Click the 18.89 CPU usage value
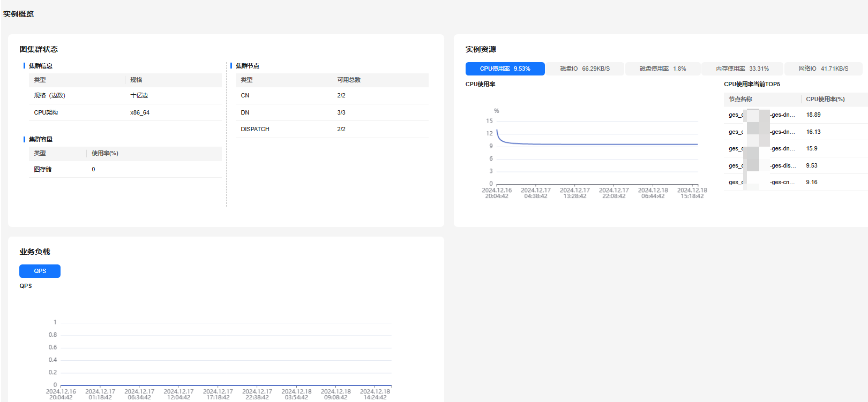The width and height of the screenshot is (868, 402). click(x=813, y=115)
